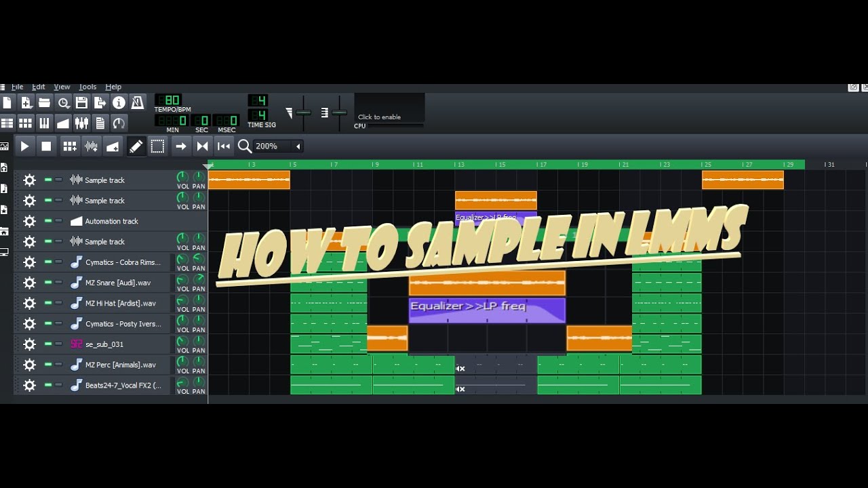Show the Controller Rack dial icon
Viewport: 868px width, 488px height.
[119, 123]
